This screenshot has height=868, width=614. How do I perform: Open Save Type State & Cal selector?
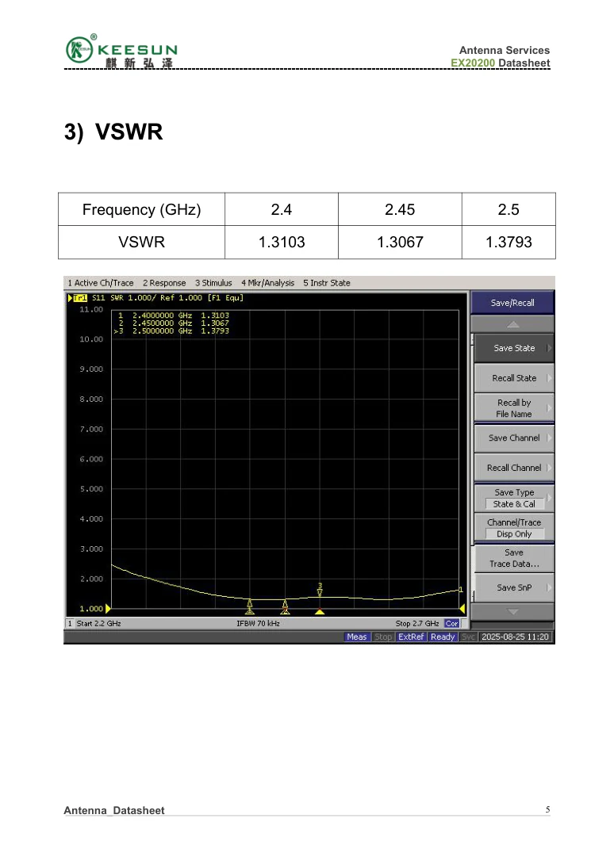coord(514,499)
